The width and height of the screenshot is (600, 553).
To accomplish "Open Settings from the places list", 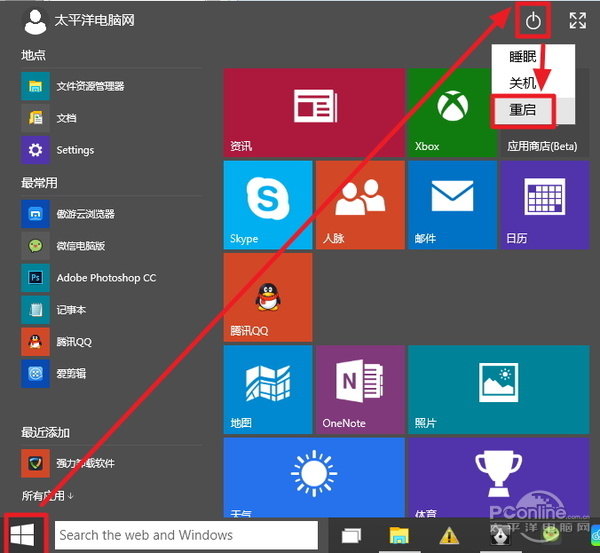I will 74,150.
